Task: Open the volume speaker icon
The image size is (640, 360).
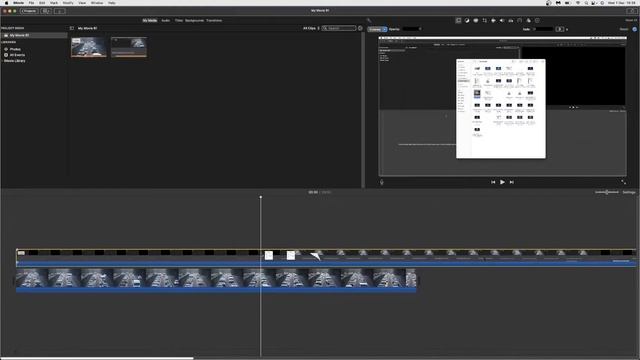Action: tap(502, 20)
